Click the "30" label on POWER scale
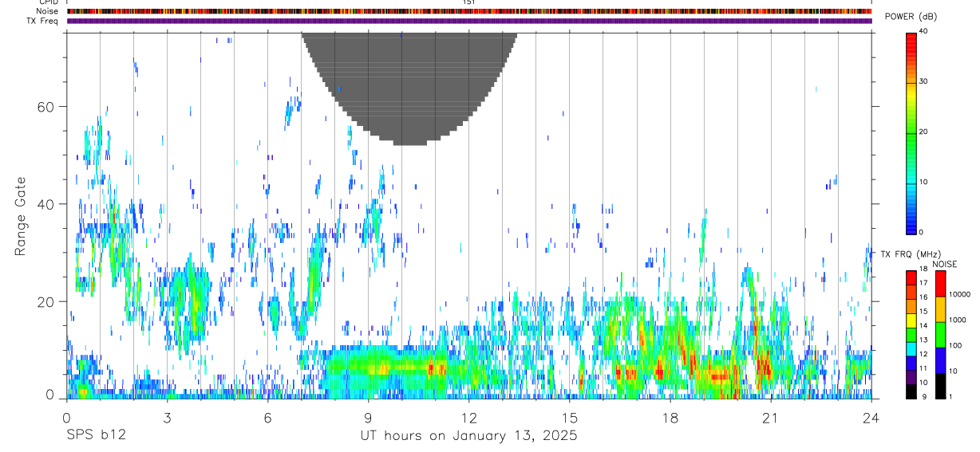Viewport: 980px width, 452px height. [x=925, y=81]
